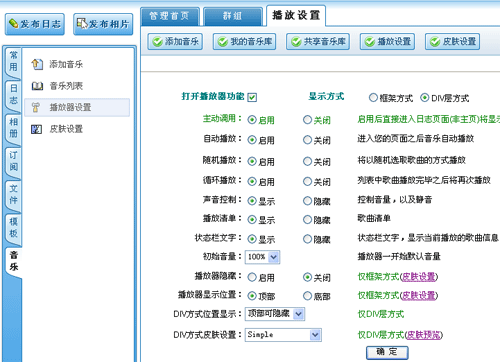The width and height of the screenshot is (500, 362).
Task: Open the 日志 vertical side tab
Action: (x=13, y=95)
